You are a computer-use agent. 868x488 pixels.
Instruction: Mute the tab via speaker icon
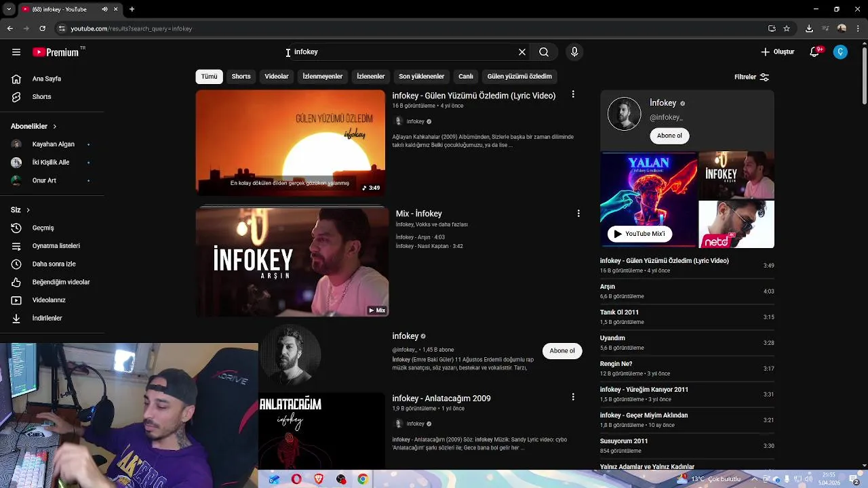click(104, 9)
